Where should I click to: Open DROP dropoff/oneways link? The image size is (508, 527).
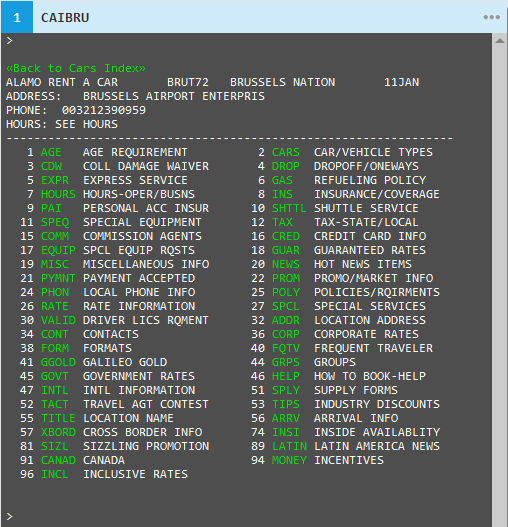(285, 166)
